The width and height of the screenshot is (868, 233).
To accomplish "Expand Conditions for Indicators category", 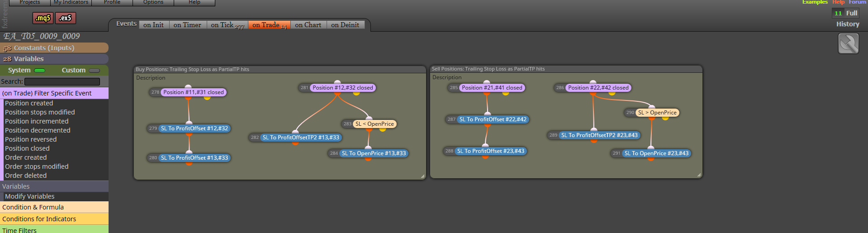I will click(x=54, y=219).
